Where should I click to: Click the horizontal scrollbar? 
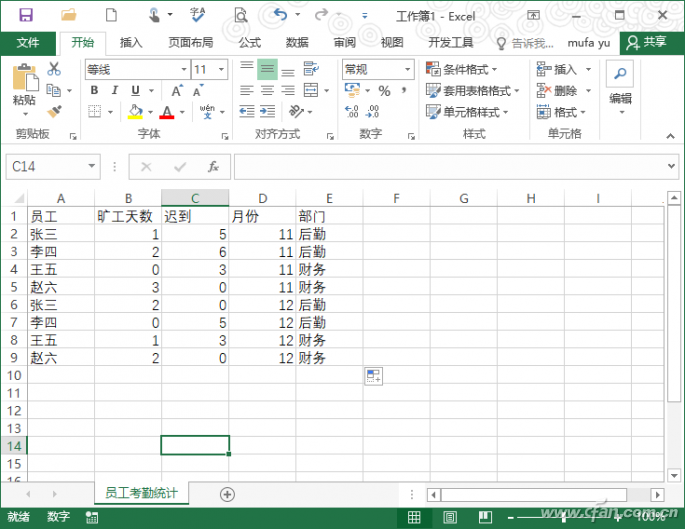(x=533, y=494)
